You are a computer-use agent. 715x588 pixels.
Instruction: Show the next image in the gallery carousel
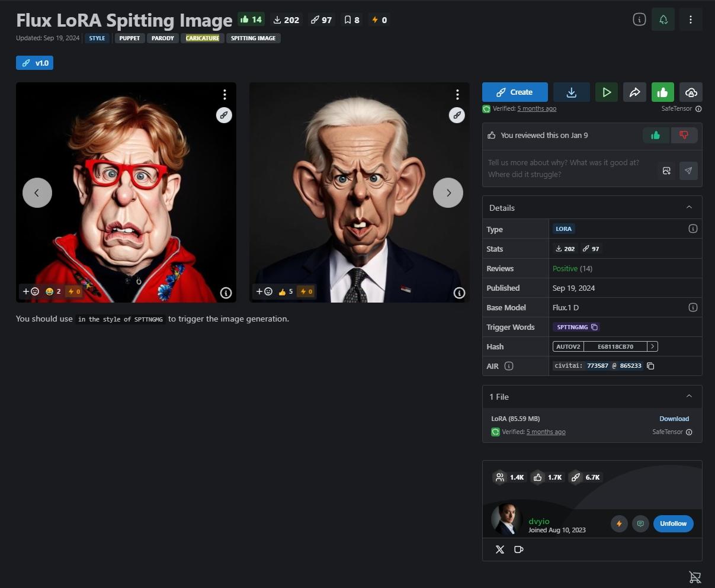coord(448,192)
